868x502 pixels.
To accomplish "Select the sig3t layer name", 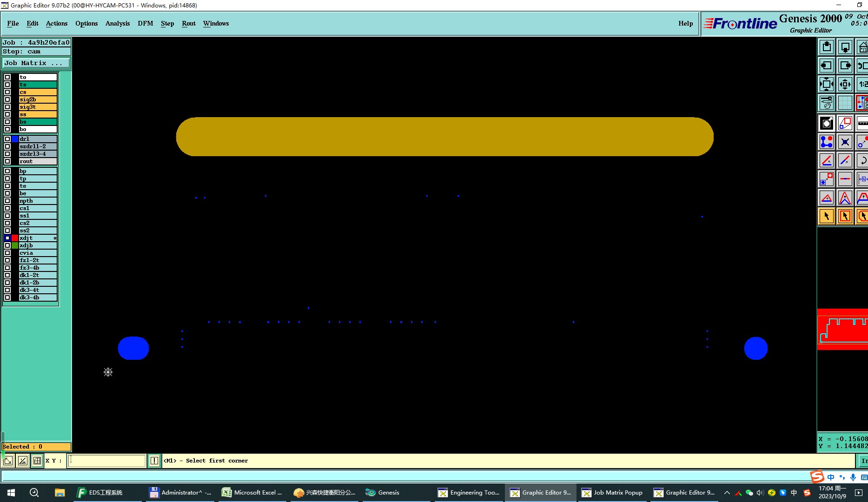I will coord(38,107).
